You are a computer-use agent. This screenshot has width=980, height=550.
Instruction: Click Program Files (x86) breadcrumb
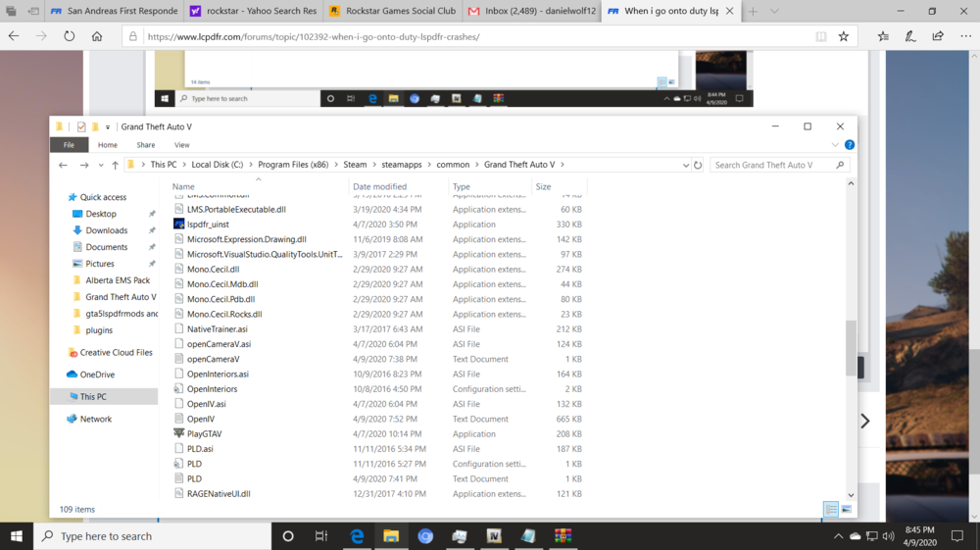tap(293, 165)
